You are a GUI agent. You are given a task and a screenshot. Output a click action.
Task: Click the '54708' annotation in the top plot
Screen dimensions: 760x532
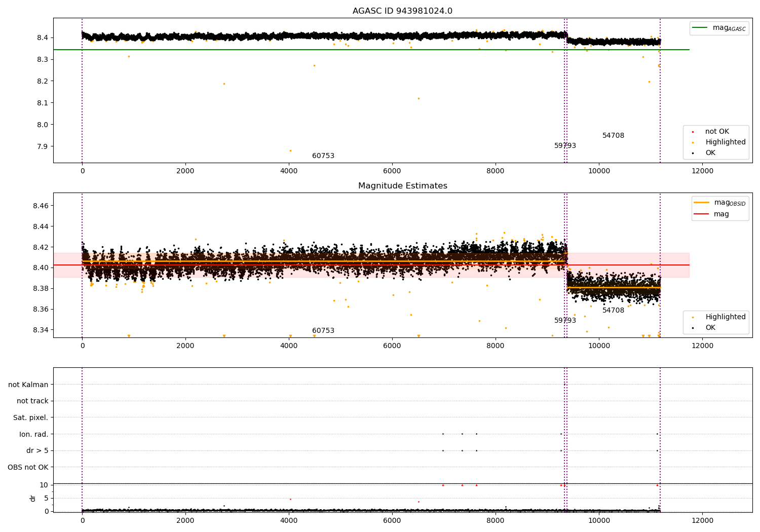(x=613, y=136)
